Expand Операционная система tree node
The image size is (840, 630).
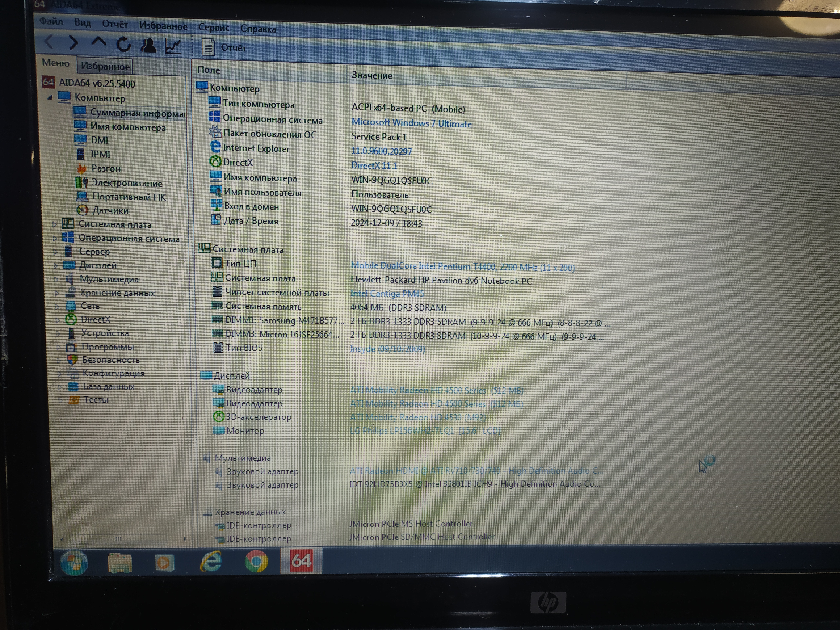click(55, 238)
